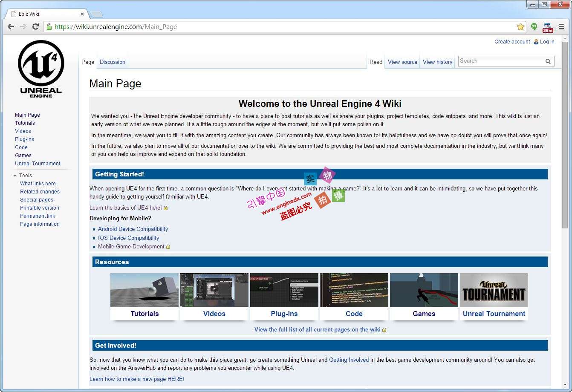Image resolution: width=572 pixels, height=392 pixels.
Task: Click Permanent link
Action: click(38, 216)
